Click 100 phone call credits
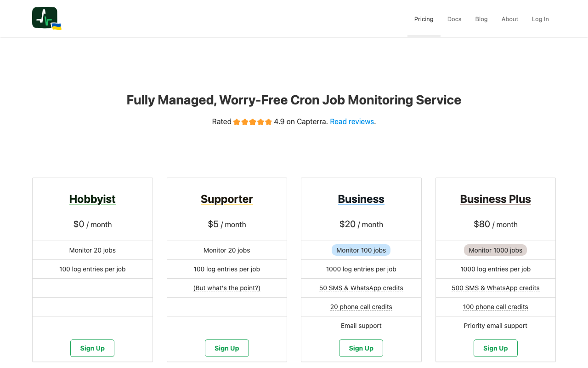Image resolution: width=588 pixels, height=368 pixels. point(496,307)
